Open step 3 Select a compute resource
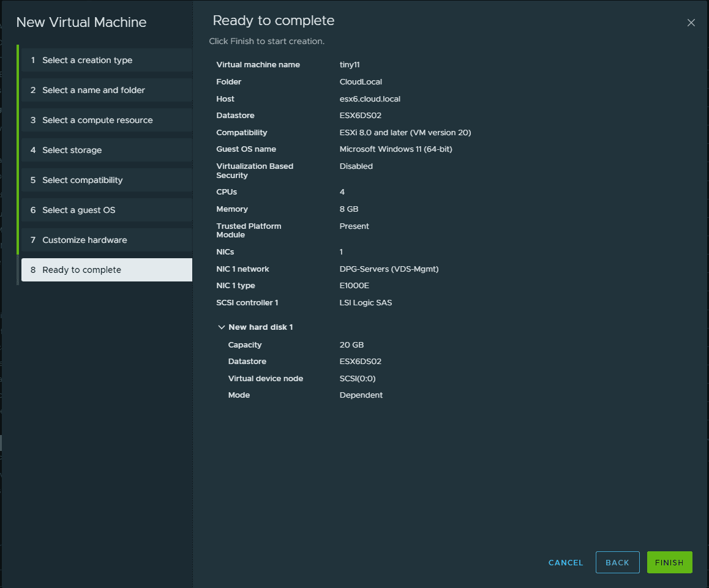Viewport: 709px width, 588px height. click(97, 120)
